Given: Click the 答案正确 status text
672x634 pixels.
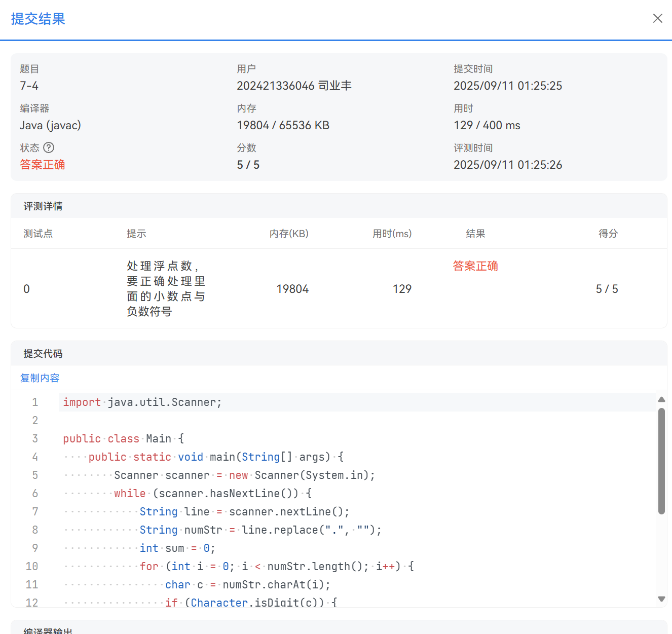Looking at the screenshot, I should click(x=43, y=164).
